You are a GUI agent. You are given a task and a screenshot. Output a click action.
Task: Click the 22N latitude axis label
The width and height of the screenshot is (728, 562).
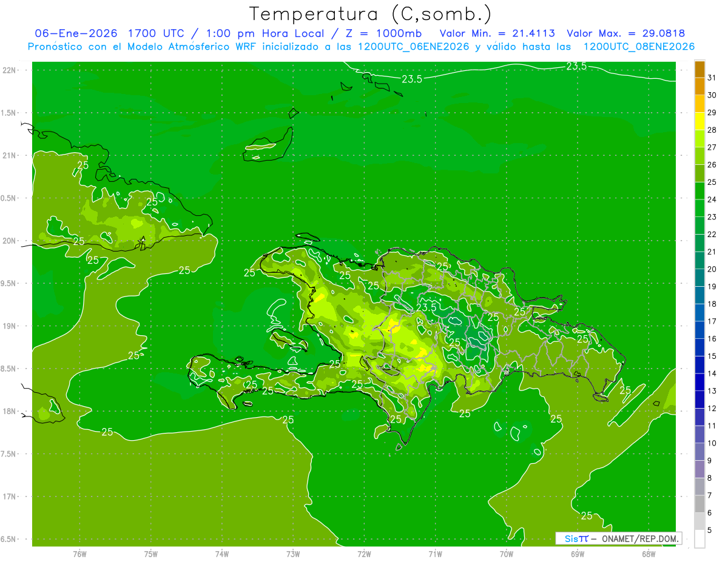[x=9, y=70]
